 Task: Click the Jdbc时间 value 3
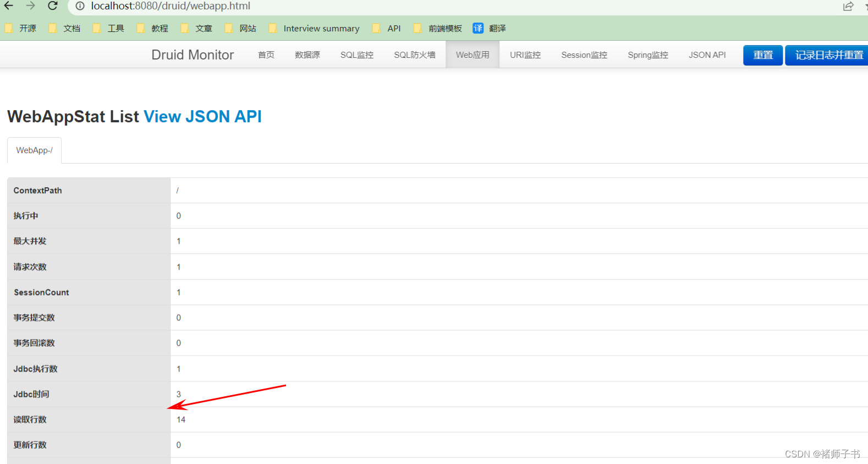pyautogui.click(x=179, y=394)
